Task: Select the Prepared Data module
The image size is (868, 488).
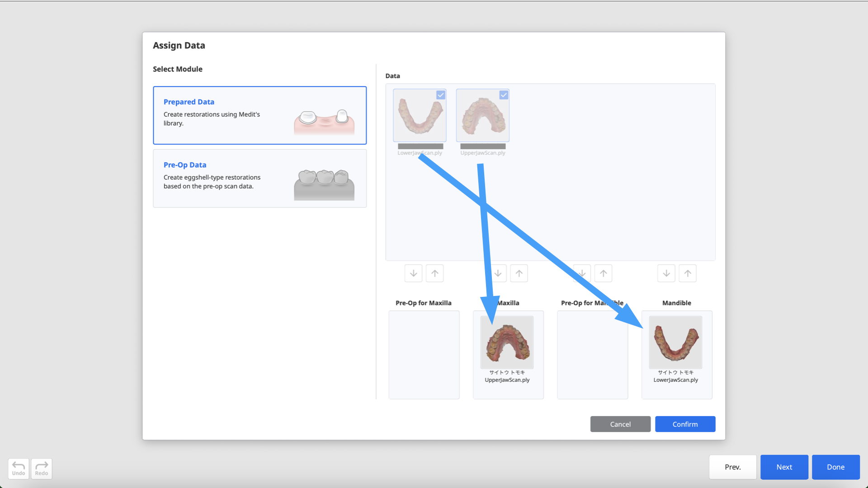Action: click(x=259, y=115)
